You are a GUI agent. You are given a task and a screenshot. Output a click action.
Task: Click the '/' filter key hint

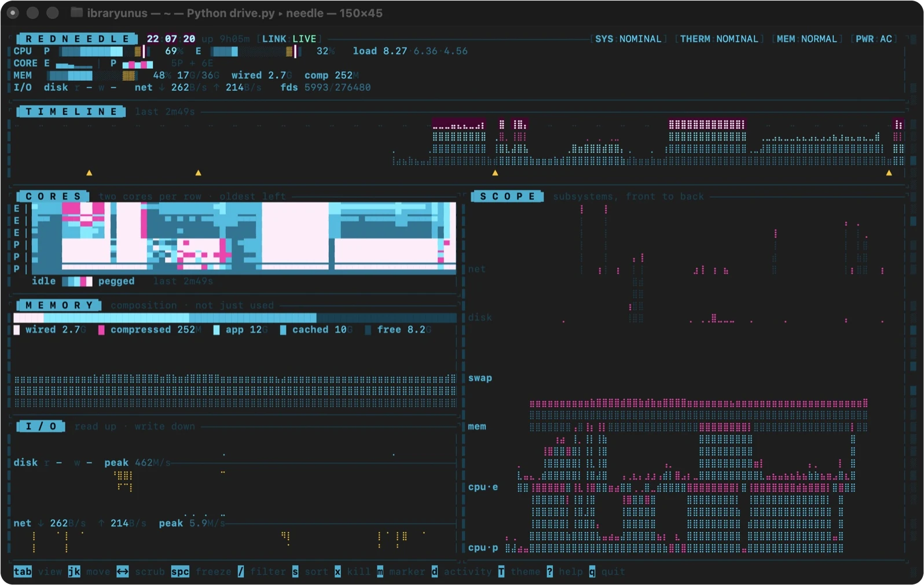241,572
